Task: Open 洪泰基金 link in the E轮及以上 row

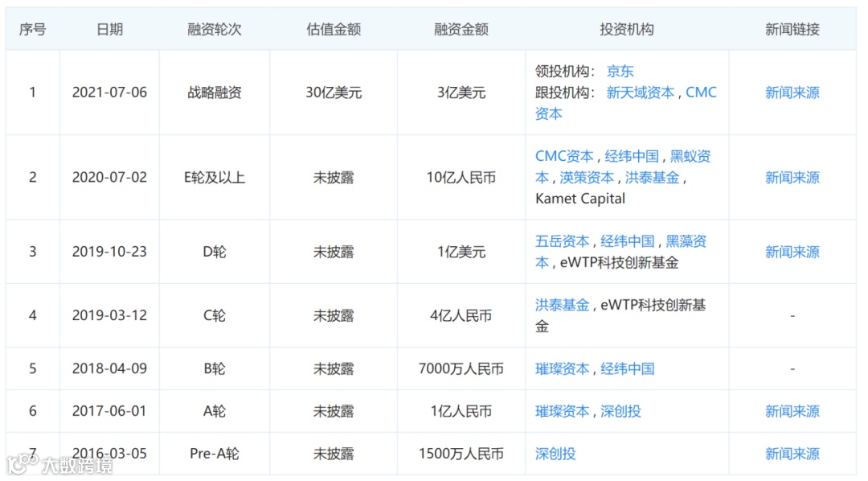Action: click(652, 177)
